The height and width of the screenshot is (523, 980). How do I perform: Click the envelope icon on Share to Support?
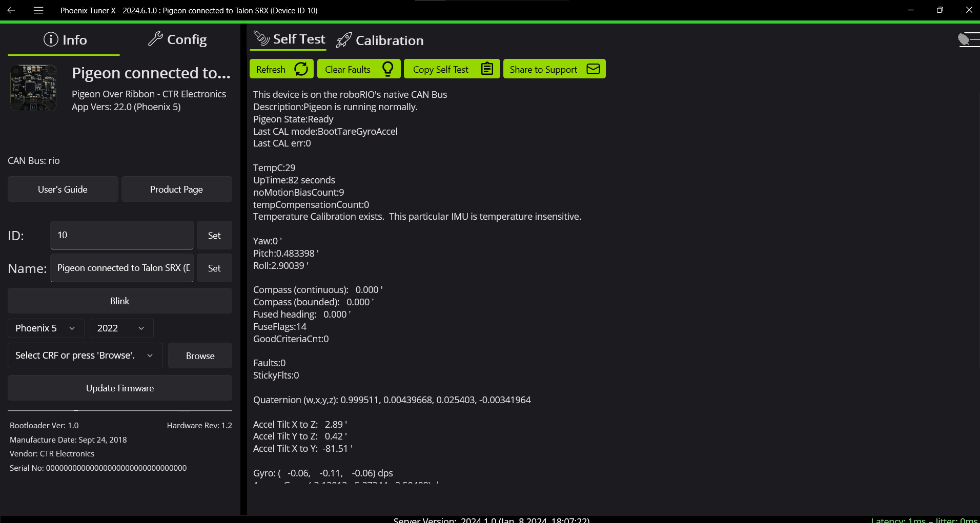click(x=593, y=69)
